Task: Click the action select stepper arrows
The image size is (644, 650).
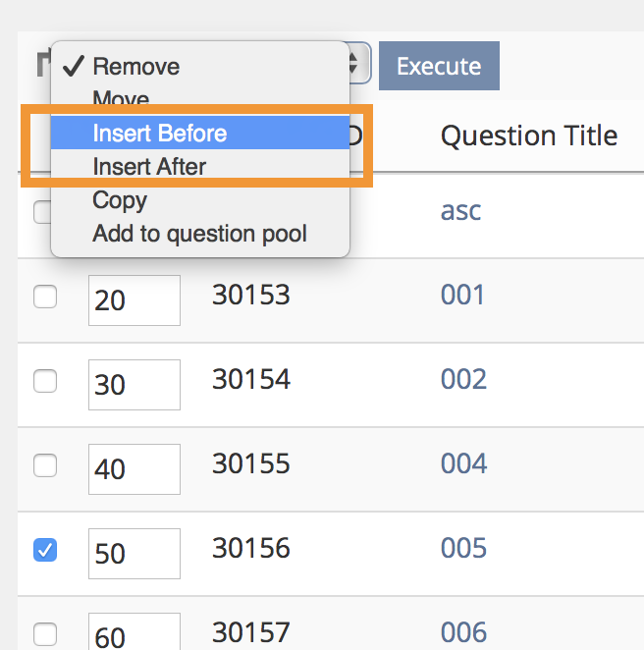Action: click(x=359, y=66)
